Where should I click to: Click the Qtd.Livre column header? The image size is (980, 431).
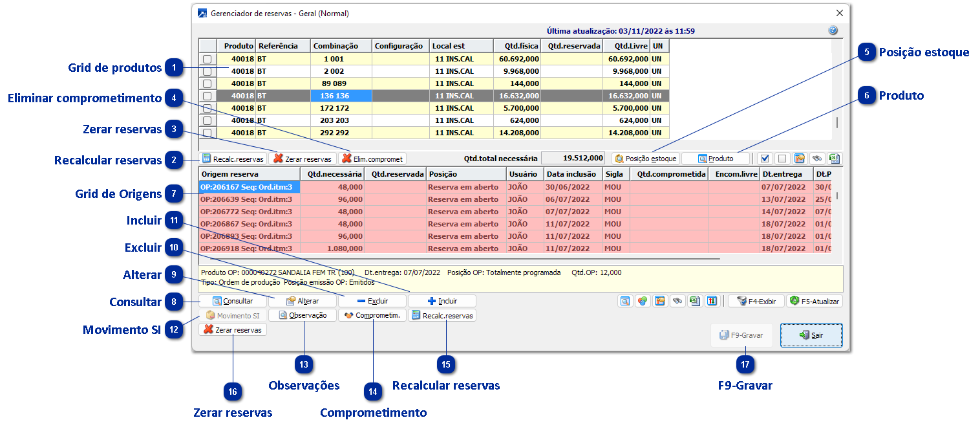[626, 46]
